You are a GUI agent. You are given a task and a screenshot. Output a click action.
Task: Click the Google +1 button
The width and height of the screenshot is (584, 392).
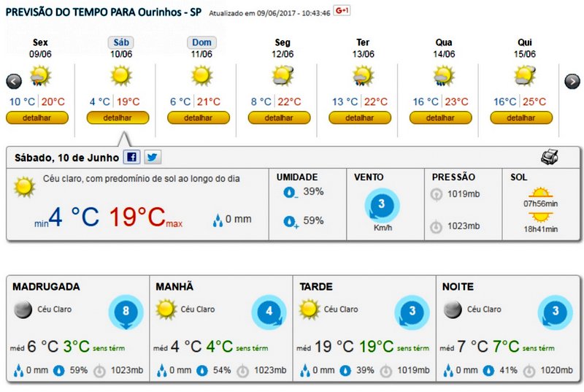coord(342,10)
